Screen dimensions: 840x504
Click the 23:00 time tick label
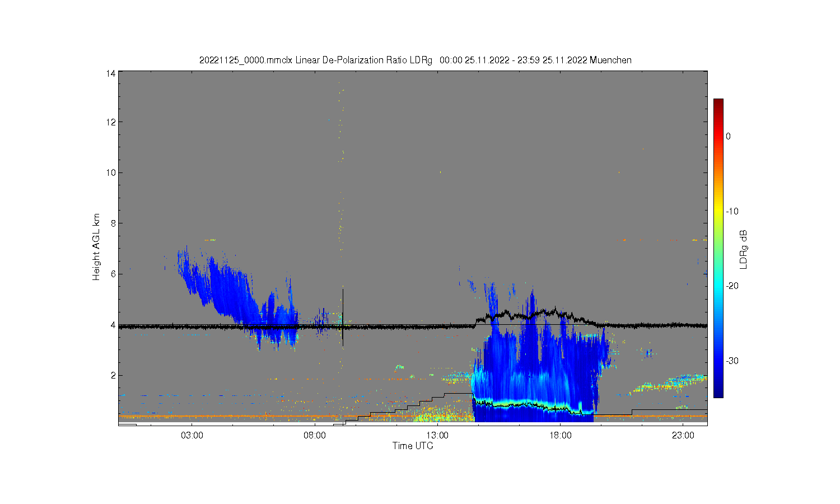point(683,435)
